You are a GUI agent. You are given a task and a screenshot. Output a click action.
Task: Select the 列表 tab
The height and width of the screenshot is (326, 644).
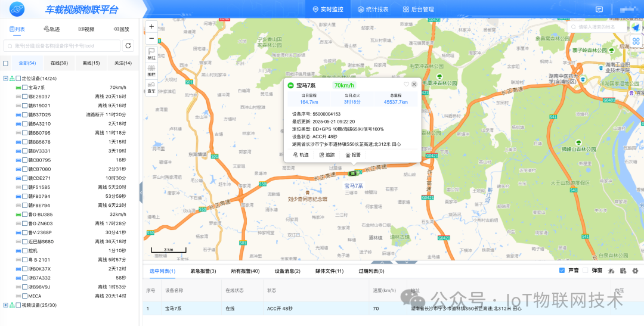pos(17,29)
